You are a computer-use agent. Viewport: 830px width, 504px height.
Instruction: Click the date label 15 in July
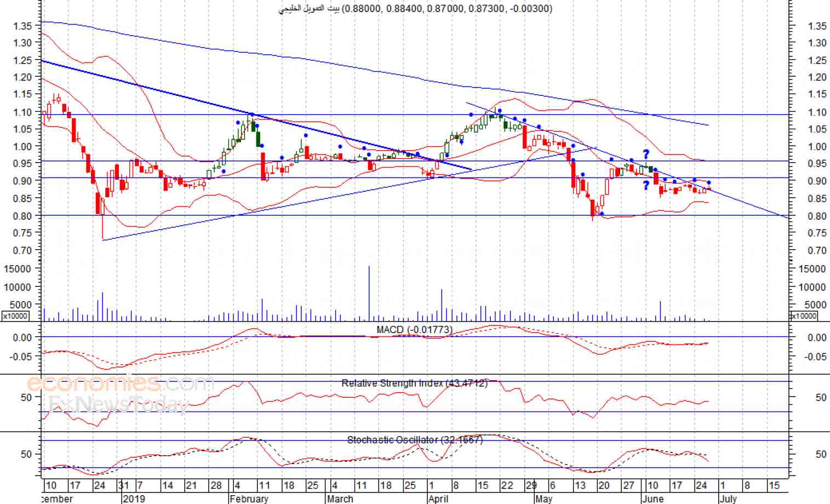(x=774, y=485)
